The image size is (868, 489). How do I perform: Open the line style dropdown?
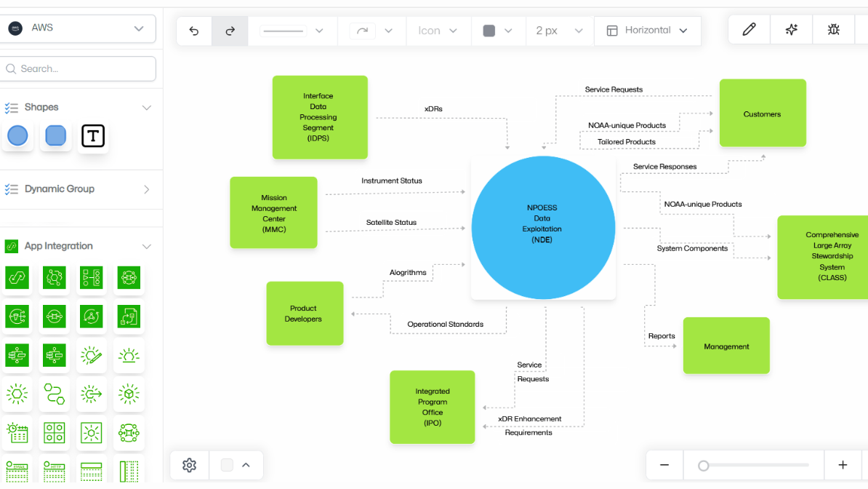click(x=292, y=31)
